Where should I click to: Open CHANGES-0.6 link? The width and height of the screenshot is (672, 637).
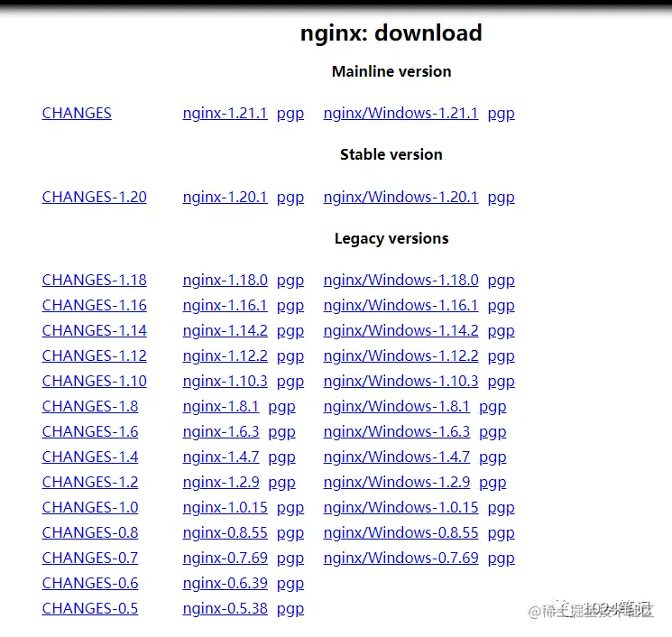click(x=90, y=584)
